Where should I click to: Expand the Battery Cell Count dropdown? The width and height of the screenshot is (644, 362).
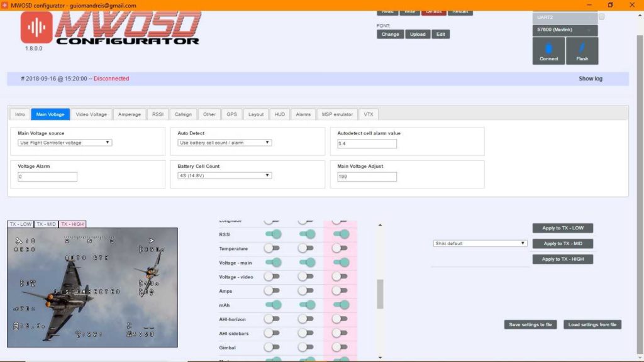tap(224, 176)
